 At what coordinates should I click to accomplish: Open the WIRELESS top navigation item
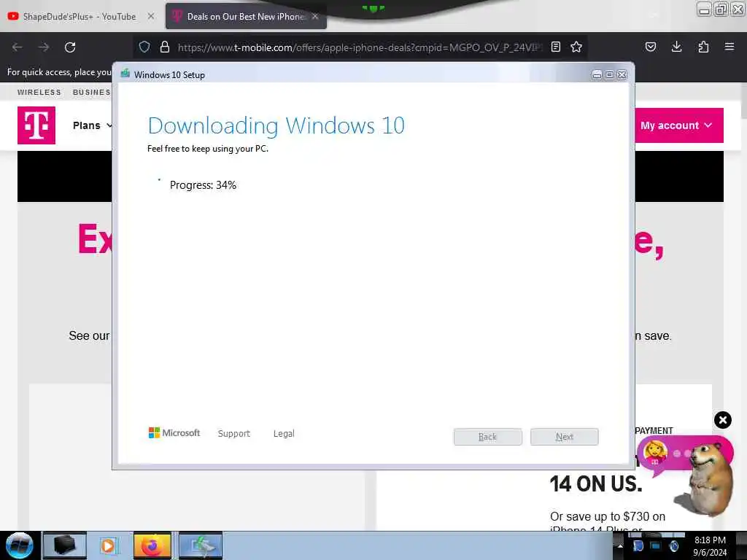point(39,93)
